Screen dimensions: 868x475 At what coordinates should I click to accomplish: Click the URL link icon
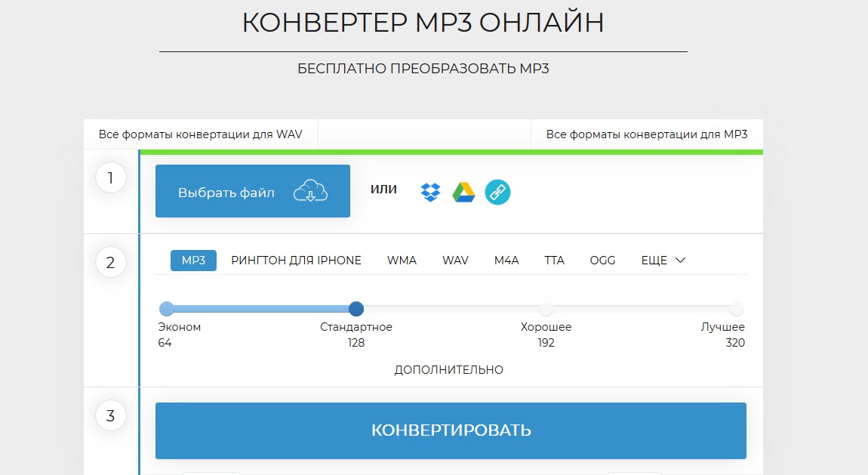click(x=497, y=193)
